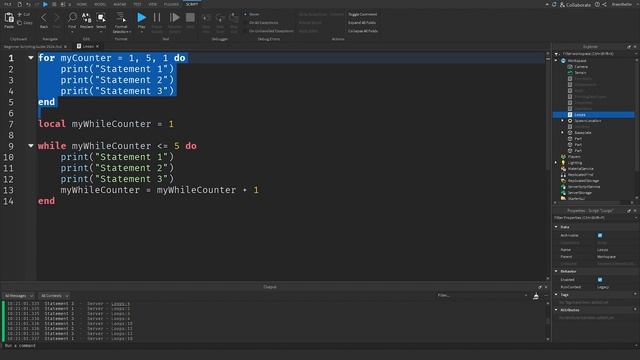Click the Step Over debugger icon
The height and width of the screenshot is (360, 640).
point(220,18)
